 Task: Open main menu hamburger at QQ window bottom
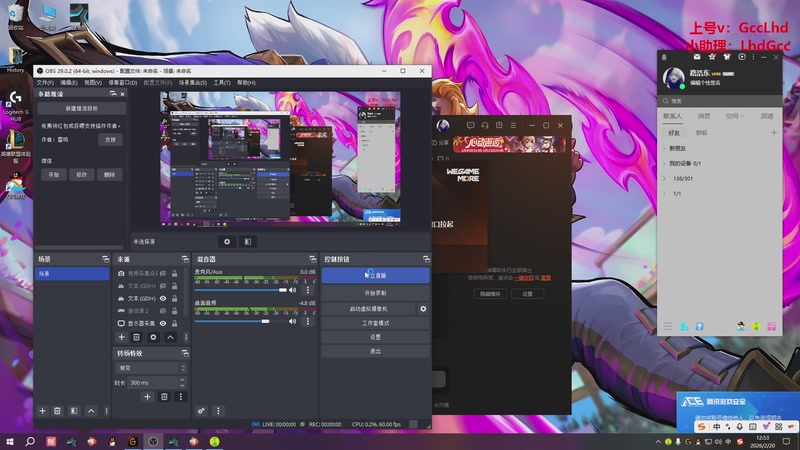coord(668,326)
